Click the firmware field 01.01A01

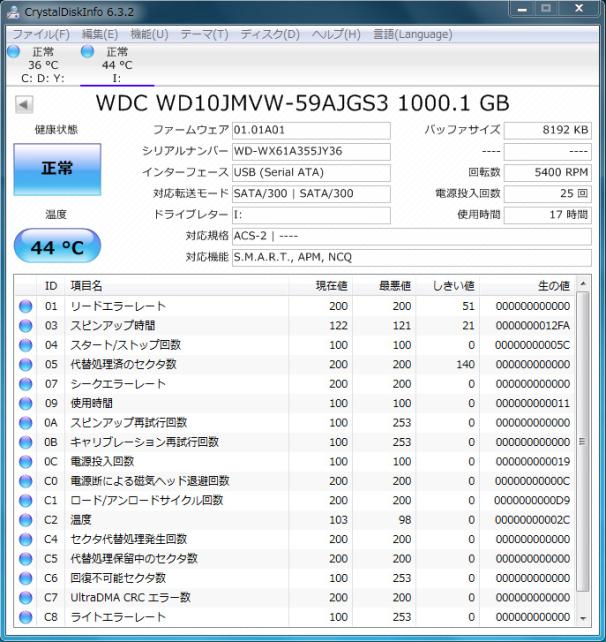click(311, 131)
